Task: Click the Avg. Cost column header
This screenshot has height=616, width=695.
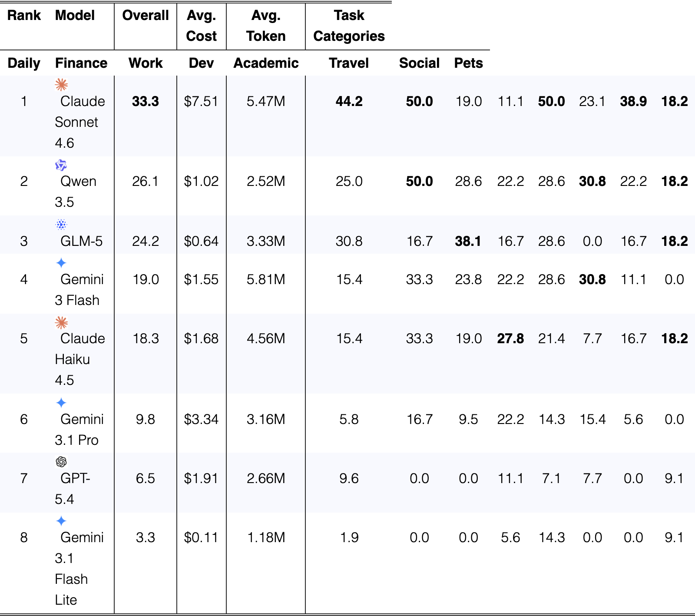Action: tap(202, 26)
